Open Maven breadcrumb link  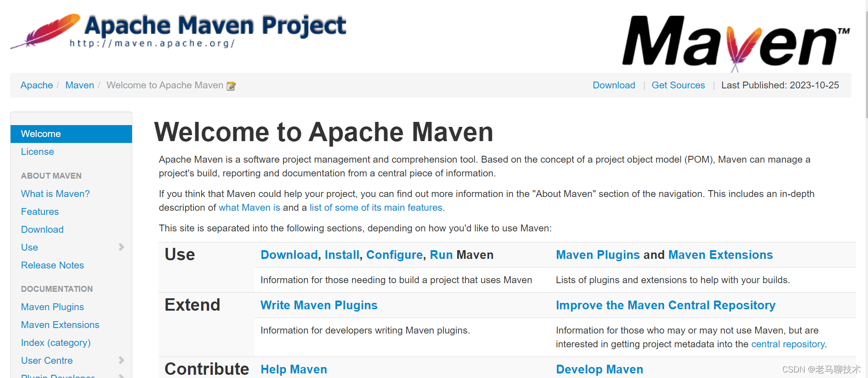point(80,85)
